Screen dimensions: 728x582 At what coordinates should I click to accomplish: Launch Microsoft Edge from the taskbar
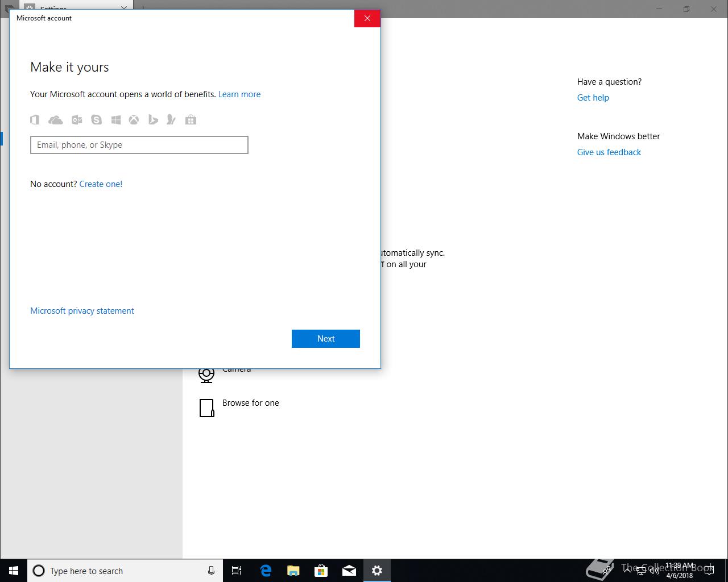pyautogui.click(x=266, y=571)
